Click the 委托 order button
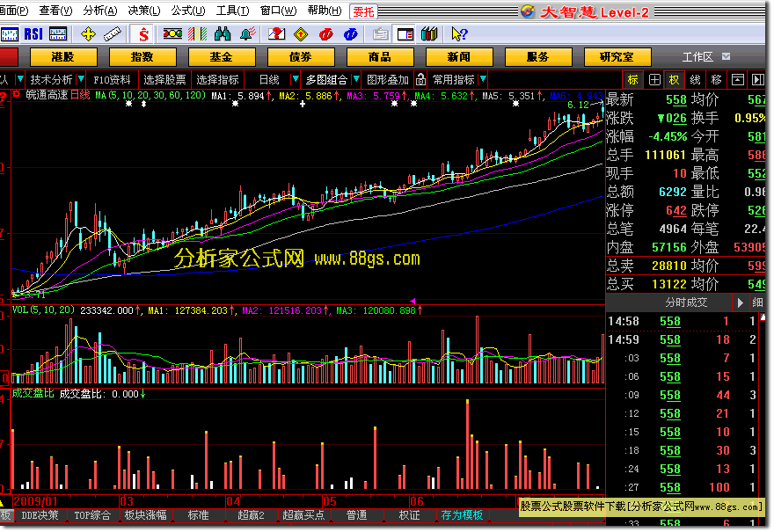Viewport: 774px width, 532px height. [x=364, y=11]
